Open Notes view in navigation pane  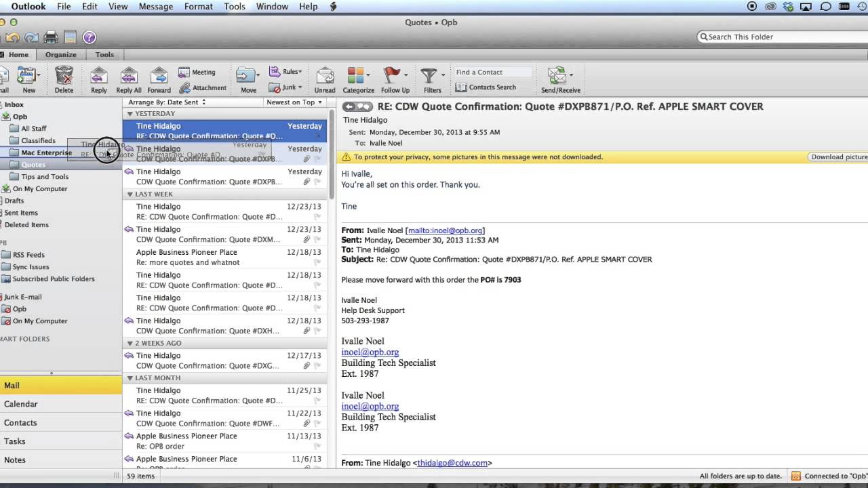[x=61, y=460]
